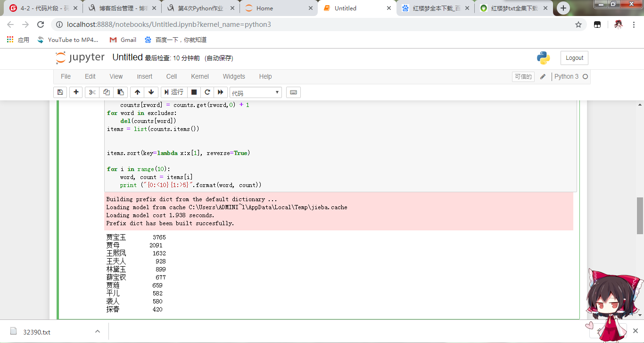Open the Help menu
Screen dimensions: 644x343
tap(265, 76)
